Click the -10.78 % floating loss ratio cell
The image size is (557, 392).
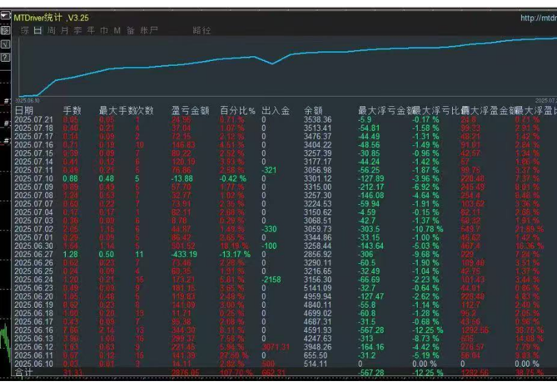tap(428, 229)
